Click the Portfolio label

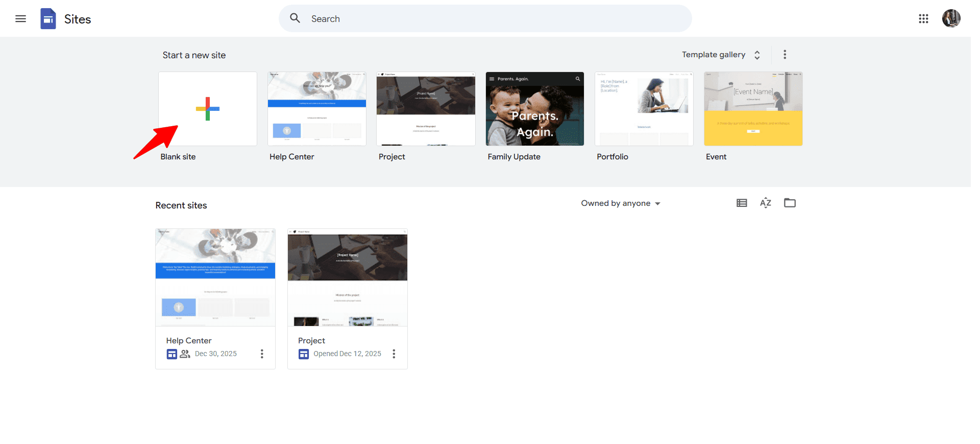(x=612, y=157)
